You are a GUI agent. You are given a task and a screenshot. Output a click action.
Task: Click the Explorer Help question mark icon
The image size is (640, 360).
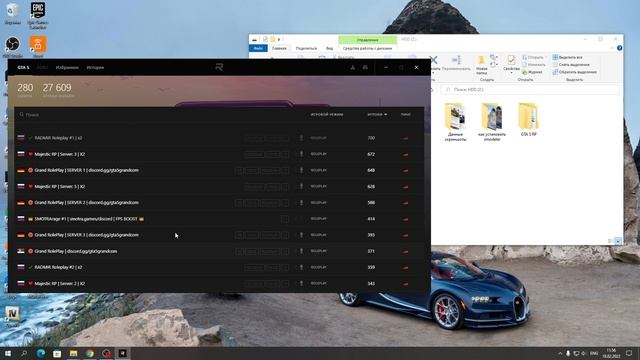(x=619, y=48)
